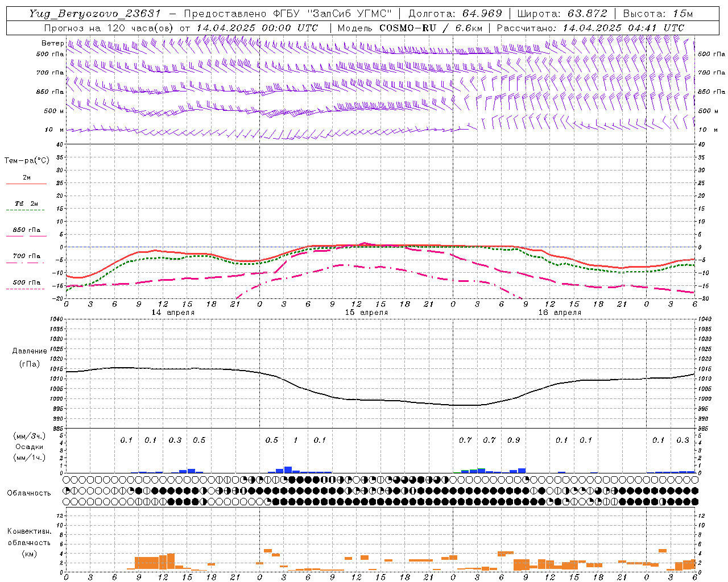Click the Долгота: 64.969 value
The image size is (728, 582).
[455, 14]
